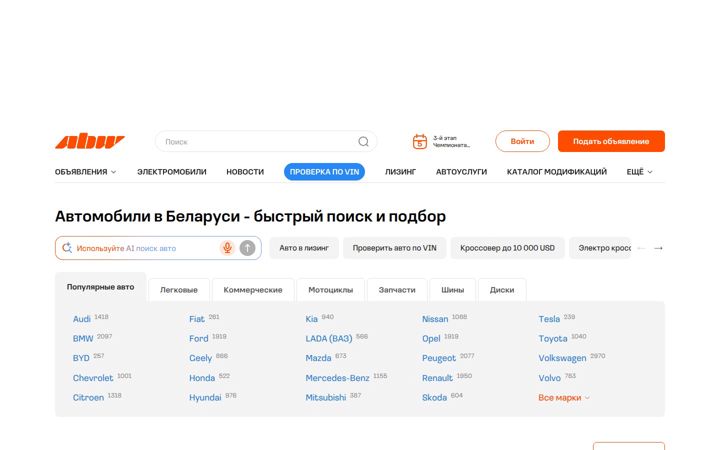Click Подать объявление button
The height and width of the screenshot is (450, 720).
(611, 141)
